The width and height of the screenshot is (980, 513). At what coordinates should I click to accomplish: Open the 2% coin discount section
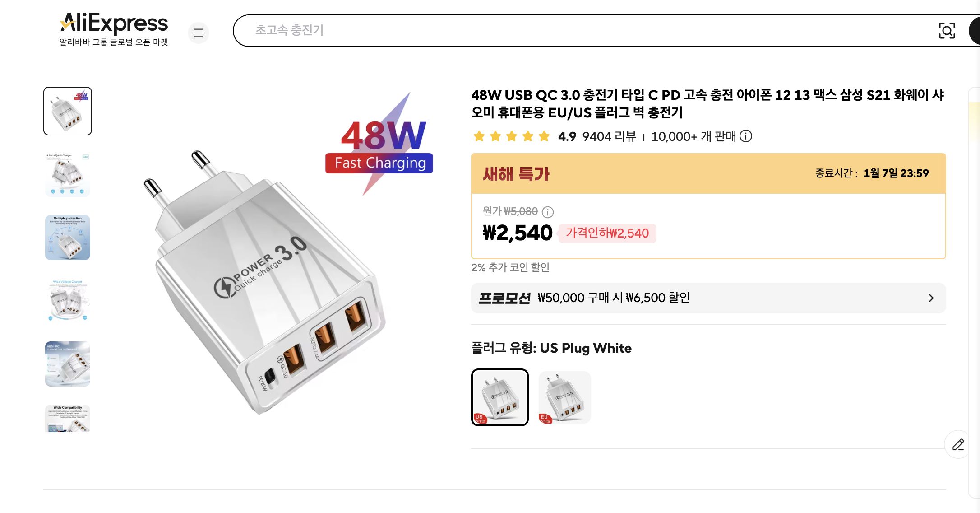511,267
